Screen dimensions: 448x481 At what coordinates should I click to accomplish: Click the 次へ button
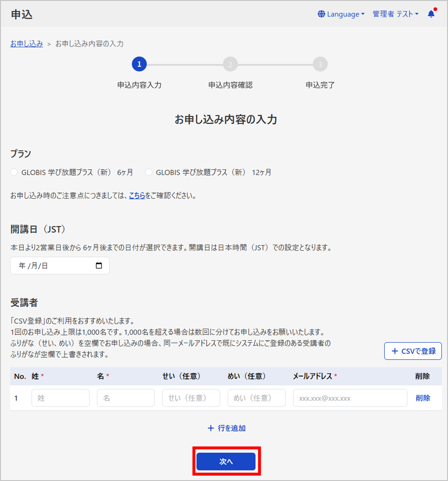coord(226,461)
